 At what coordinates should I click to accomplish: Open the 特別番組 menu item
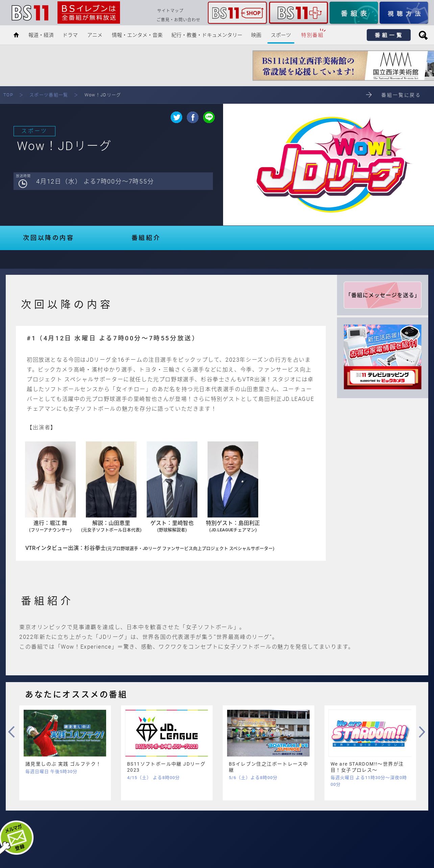(x=312, y=35)
